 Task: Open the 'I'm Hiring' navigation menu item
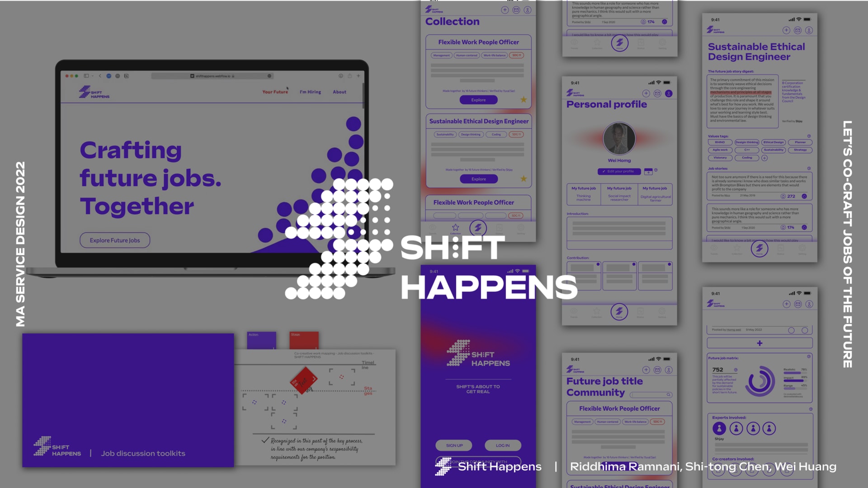(x=311, y=92)
